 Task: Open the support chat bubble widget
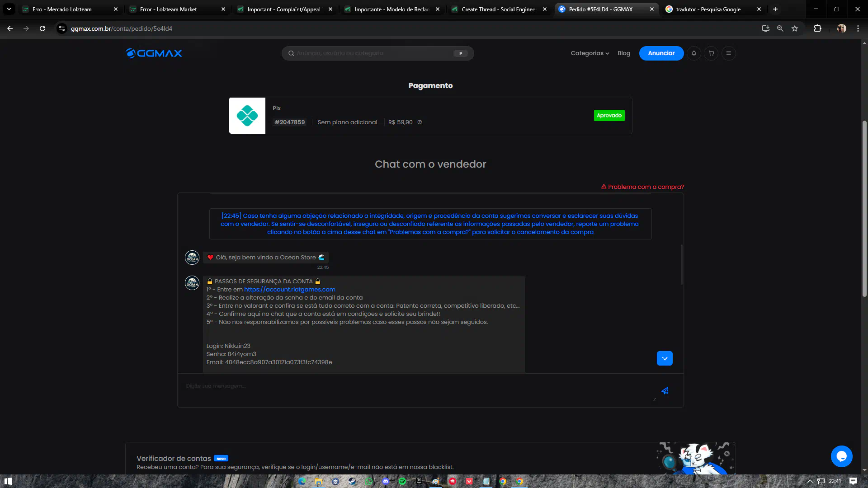pyautogui.click(x=841, y=456)
